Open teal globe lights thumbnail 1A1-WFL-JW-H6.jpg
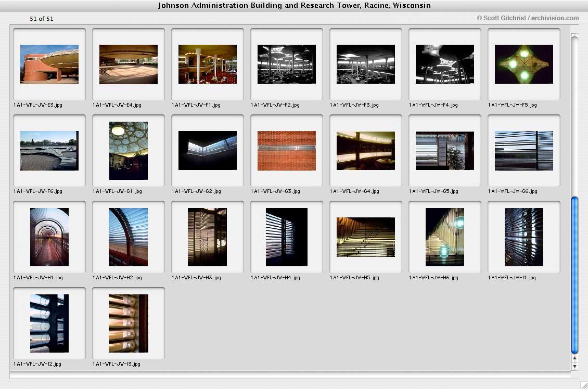The image size is (588, 389). coord(445,237)
